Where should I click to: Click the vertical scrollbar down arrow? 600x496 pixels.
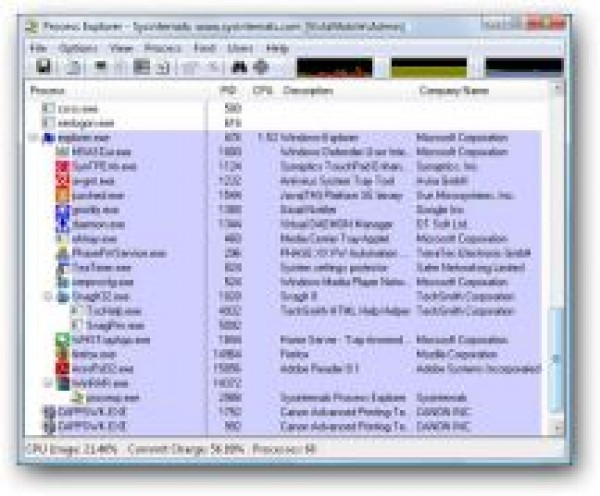tap(558, 426)
